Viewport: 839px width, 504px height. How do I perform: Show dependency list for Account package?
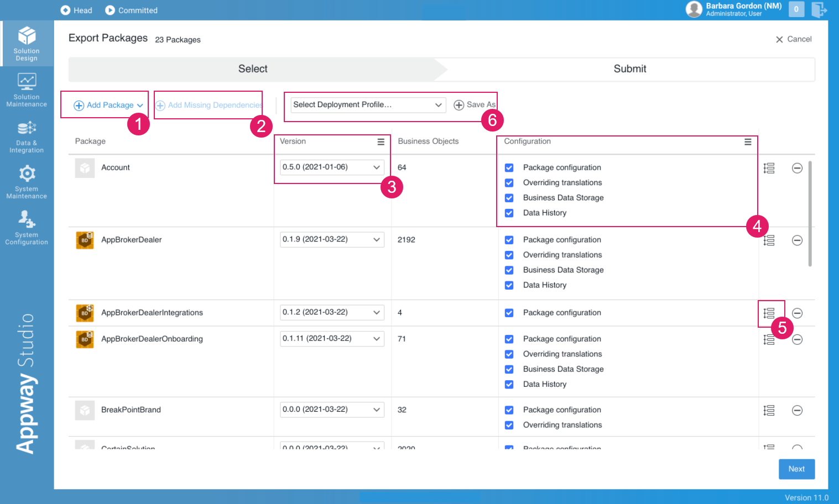(769, 168)
